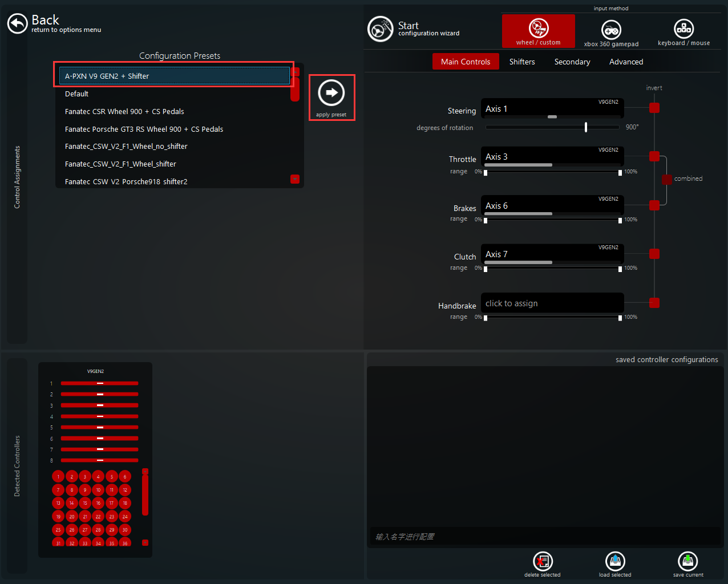Viewport: 728px width, 584px height.
Task: Click the presets list scrollbar thumb
Action: tap(295, 90)
